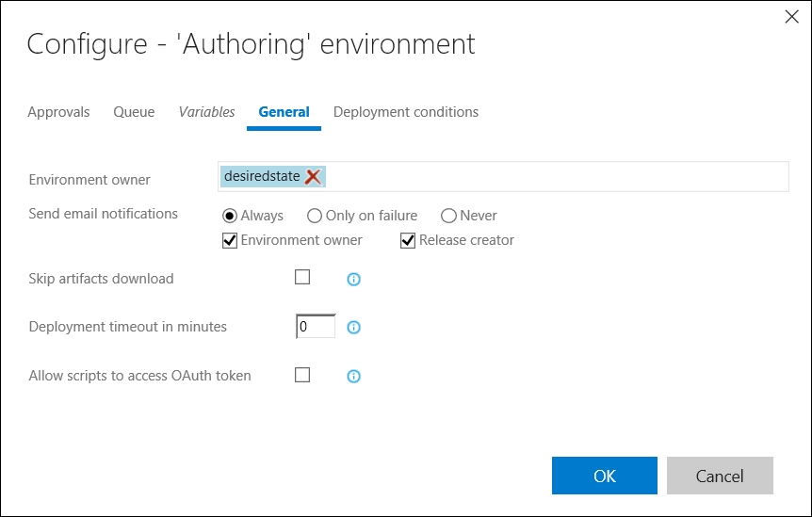812x517 pixels.
Task: Click inside the Environment owner input box
Action: 556,177
